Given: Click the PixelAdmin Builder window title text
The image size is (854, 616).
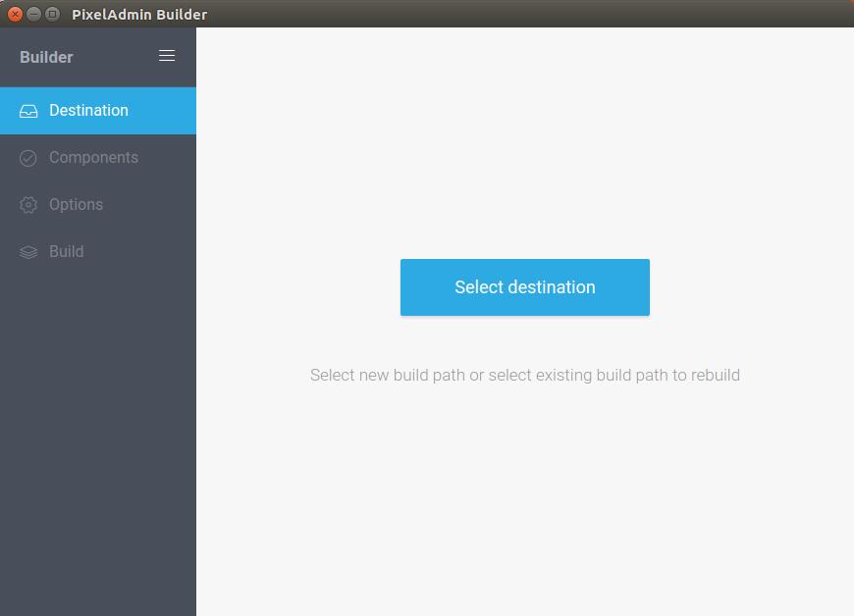Looking at the screenshot, I should click(x=139, y=14).
